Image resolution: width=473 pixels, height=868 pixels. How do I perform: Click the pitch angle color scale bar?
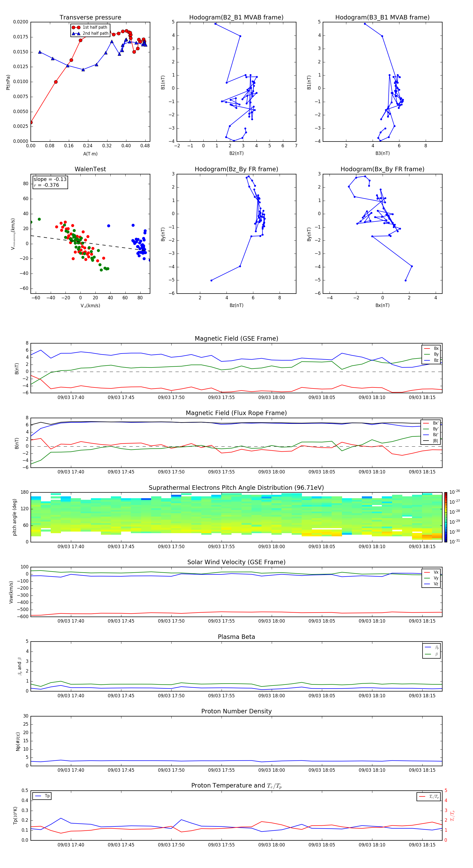pos(446,517)
